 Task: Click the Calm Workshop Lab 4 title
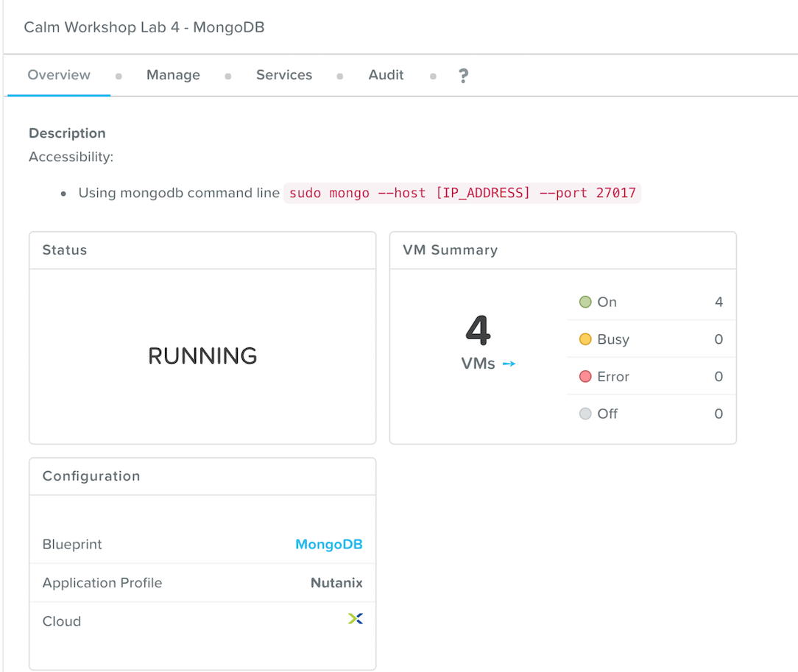[144, 27]
